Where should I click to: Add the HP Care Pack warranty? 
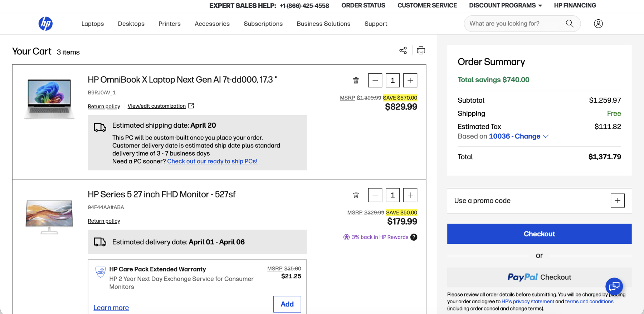pos(287,304)
